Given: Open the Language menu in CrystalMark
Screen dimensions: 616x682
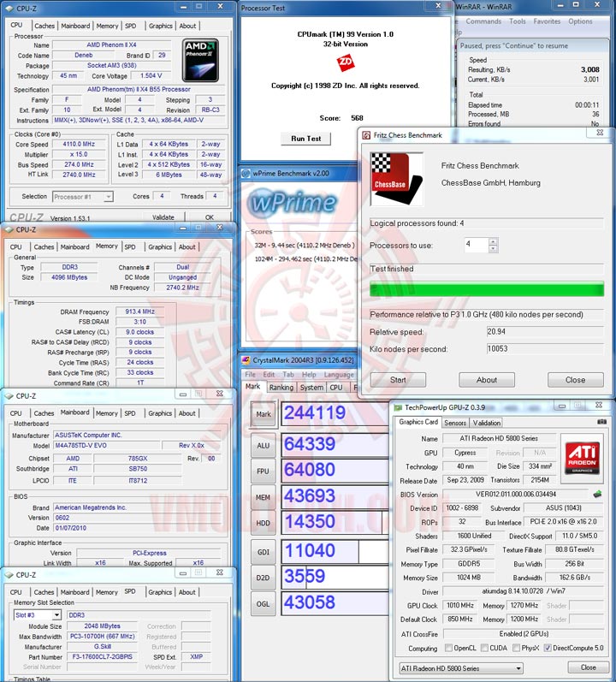Looking at the screenshot, I should [339, 375].
